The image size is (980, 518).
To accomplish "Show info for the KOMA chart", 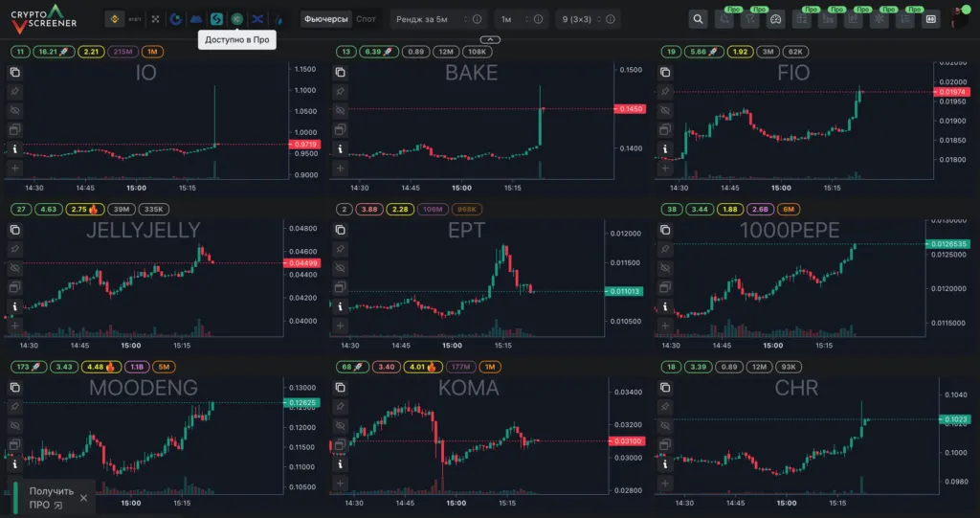I will pos(340,464).
